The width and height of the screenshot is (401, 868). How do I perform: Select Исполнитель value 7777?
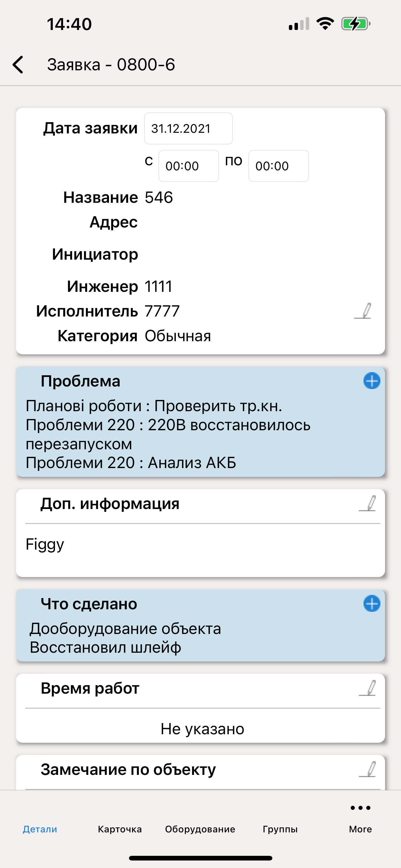point(162,311)
